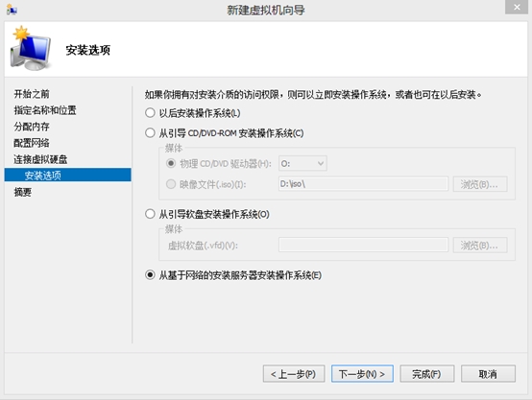Click the 取消 button
This screenshot has width=532, height=400.
tap(488, 373)
